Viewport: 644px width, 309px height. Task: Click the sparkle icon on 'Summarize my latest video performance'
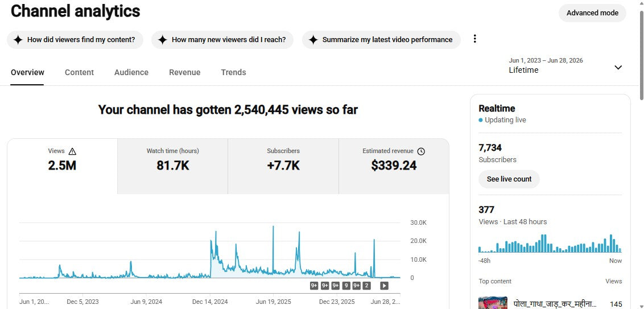pyautogui.click(x=313, y=40)
